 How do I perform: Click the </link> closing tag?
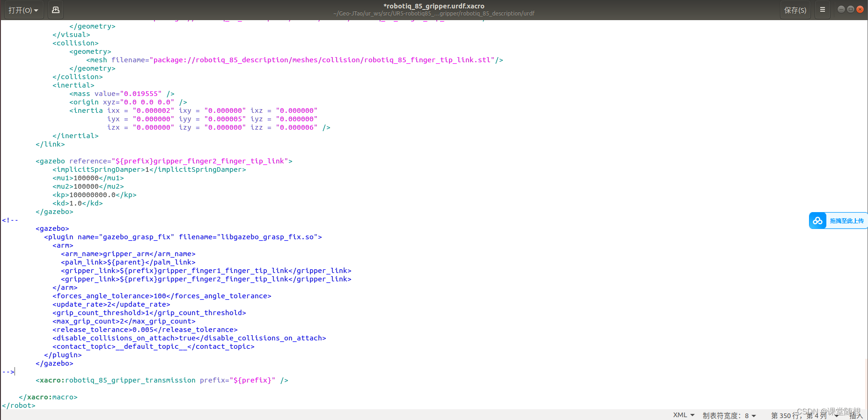(x=50, y=144)
